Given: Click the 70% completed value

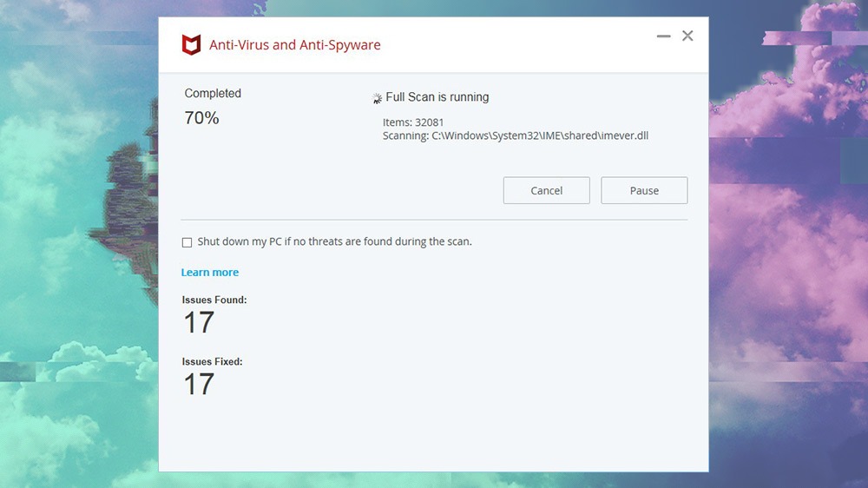Looking at the screenshot, I should 201,118.
